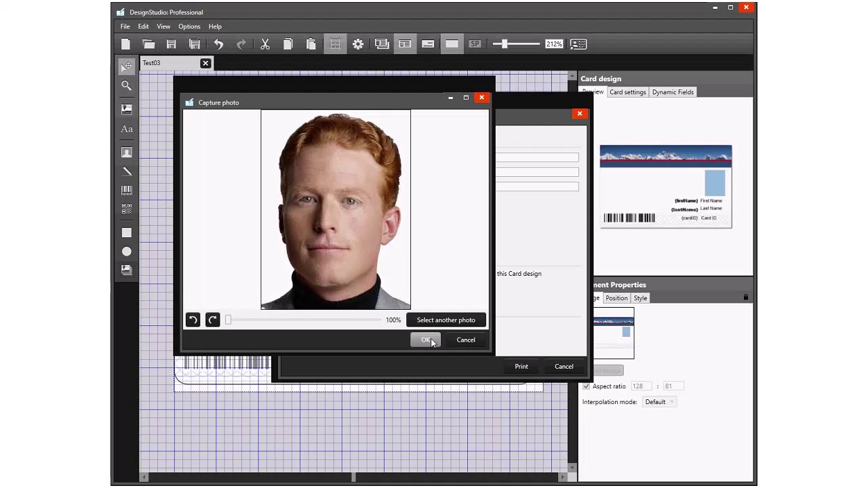
Task: Click the card strip toolbar icon
Action: tap(428, 44)
